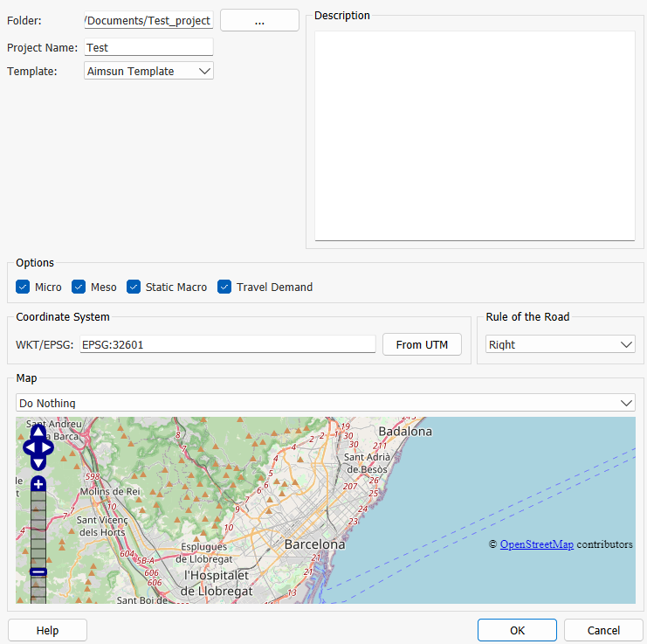Toggle the Static Macro checkbox

coord(134,287)
